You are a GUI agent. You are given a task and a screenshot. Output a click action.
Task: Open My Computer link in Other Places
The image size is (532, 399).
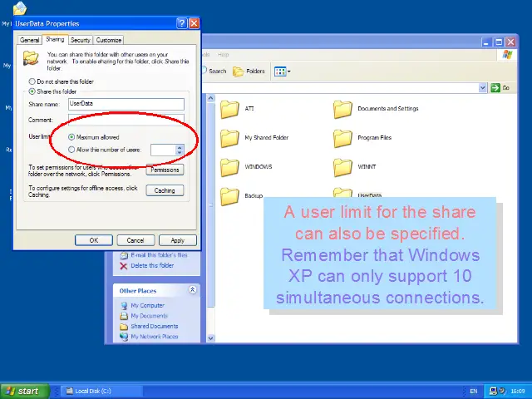point(148,305)
